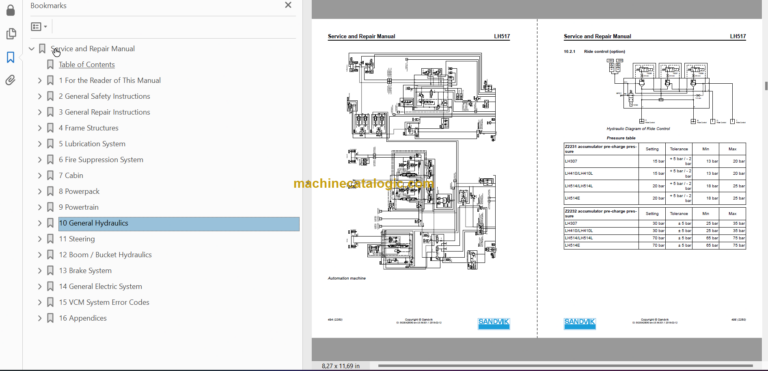This screenshot has width=768, height=371.
Task: Expand 14 General Electric System bookmark
Action: (x=40, y=286)
